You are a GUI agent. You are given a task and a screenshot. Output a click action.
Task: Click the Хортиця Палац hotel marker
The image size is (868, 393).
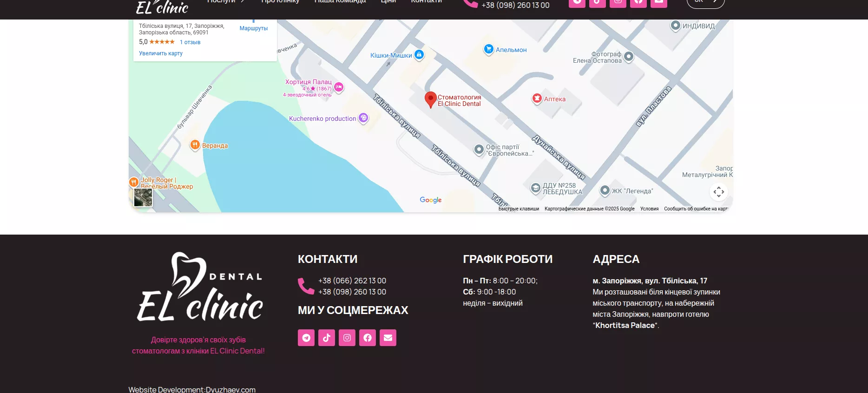339,87
